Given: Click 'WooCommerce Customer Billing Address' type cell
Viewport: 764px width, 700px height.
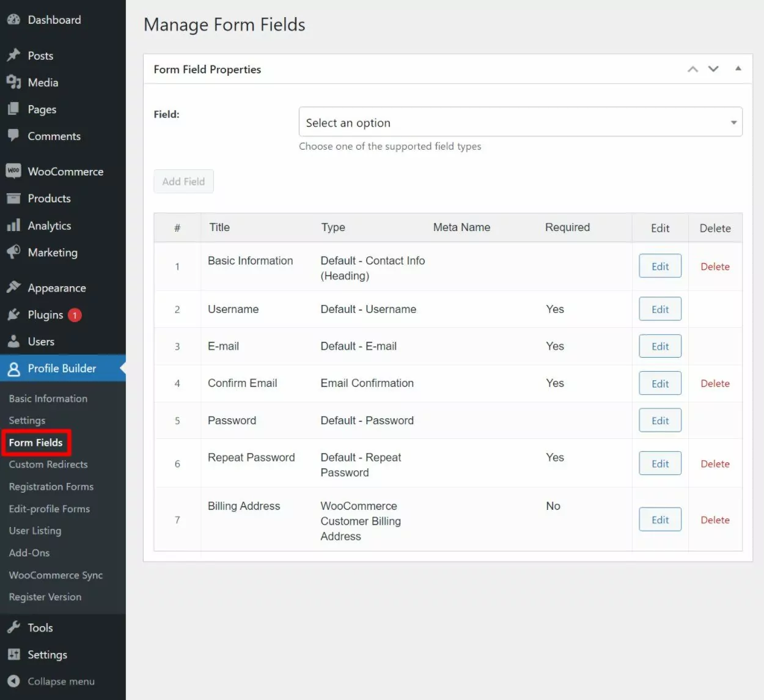Looking at the screenshot, I should (x=361, y=521).
